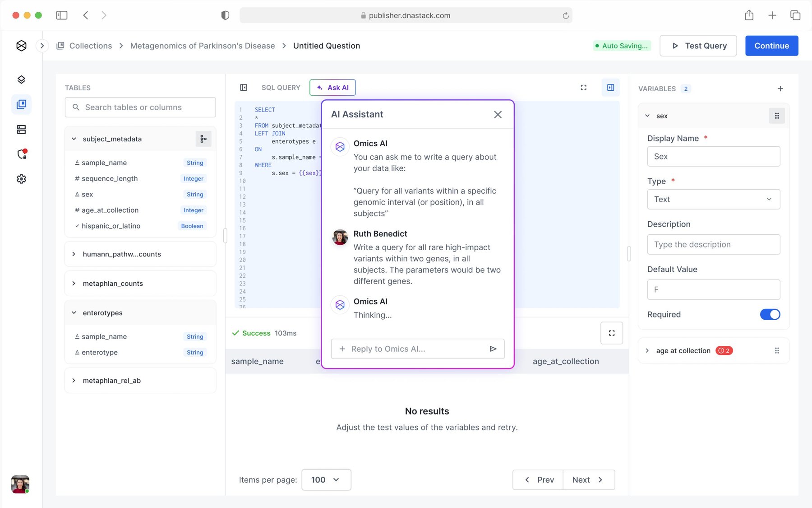Expand the sidebar navigation chevron

tap(42, 46)
